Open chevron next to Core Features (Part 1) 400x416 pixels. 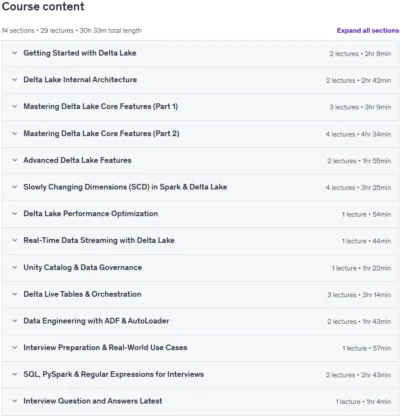point(15,107)
